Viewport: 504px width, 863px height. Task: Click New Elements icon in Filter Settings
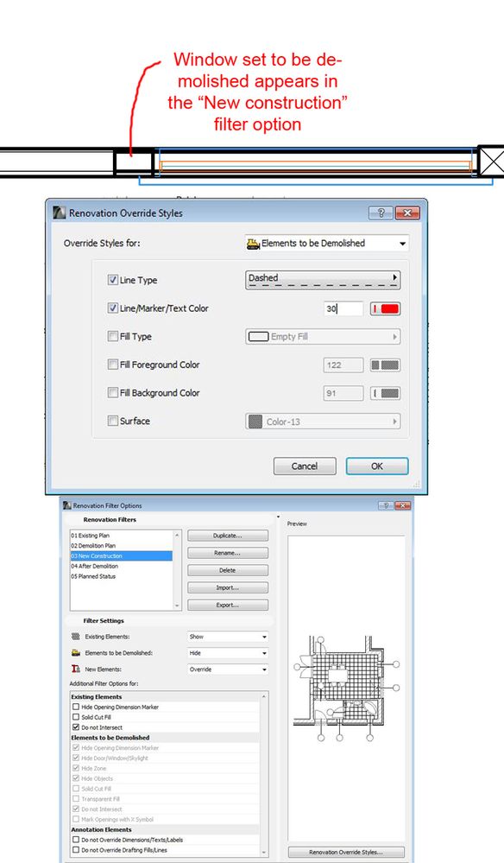(x=76, y=669)
